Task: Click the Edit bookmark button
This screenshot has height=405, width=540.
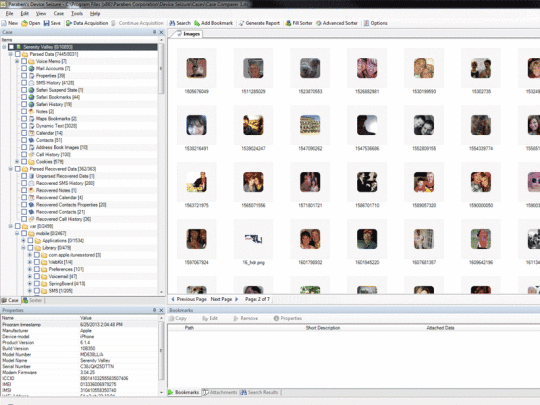Action: pos(210,319)
